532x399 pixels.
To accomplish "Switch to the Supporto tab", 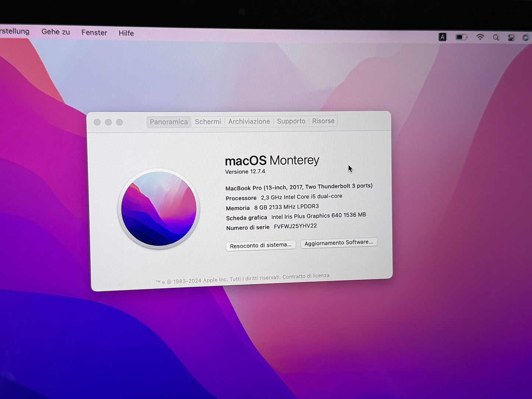I will pos(291,121).
